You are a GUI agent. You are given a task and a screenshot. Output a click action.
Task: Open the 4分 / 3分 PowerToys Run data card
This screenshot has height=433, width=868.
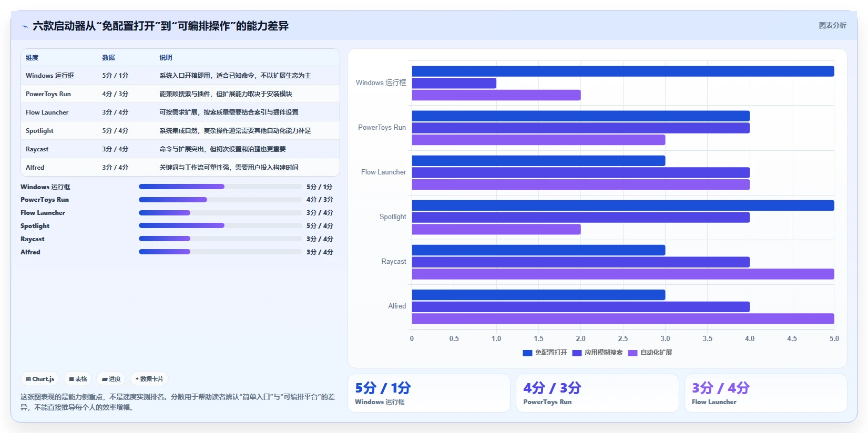(597, 393)
